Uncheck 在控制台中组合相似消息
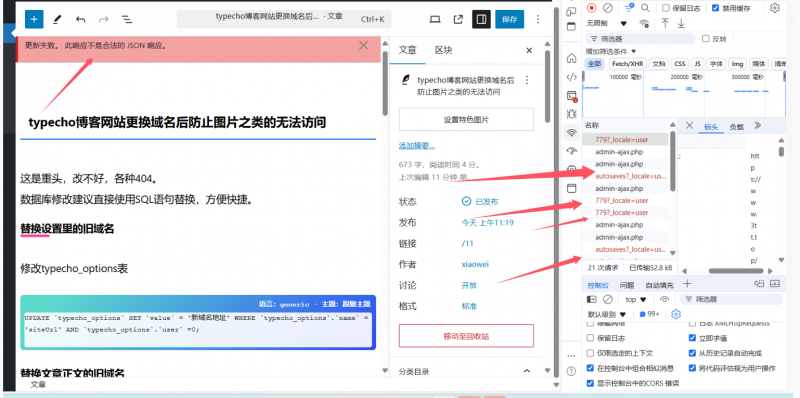 coord(590,368)
